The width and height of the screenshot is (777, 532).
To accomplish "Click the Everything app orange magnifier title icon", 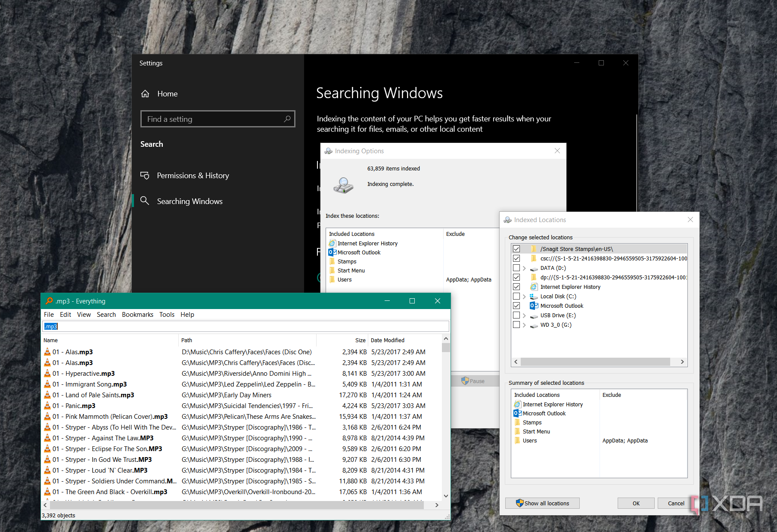I will click(49, 301).
